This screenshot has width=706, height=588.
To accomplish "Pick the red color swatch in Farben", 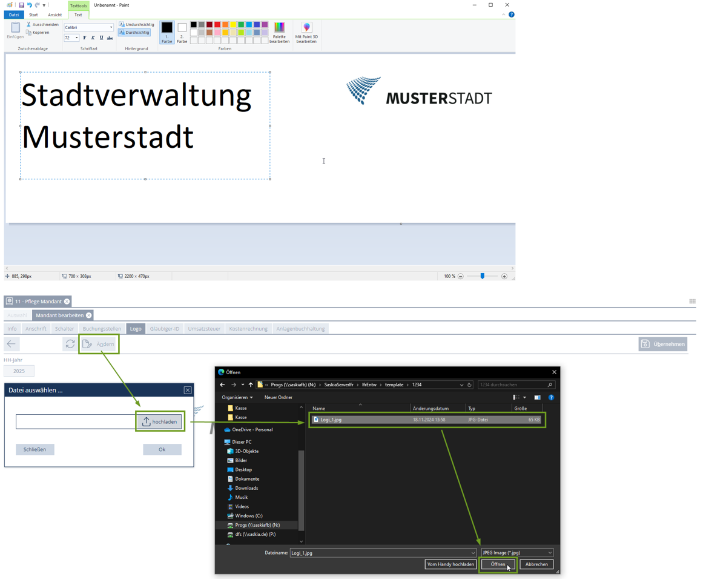I will click(x=217, y=25).
